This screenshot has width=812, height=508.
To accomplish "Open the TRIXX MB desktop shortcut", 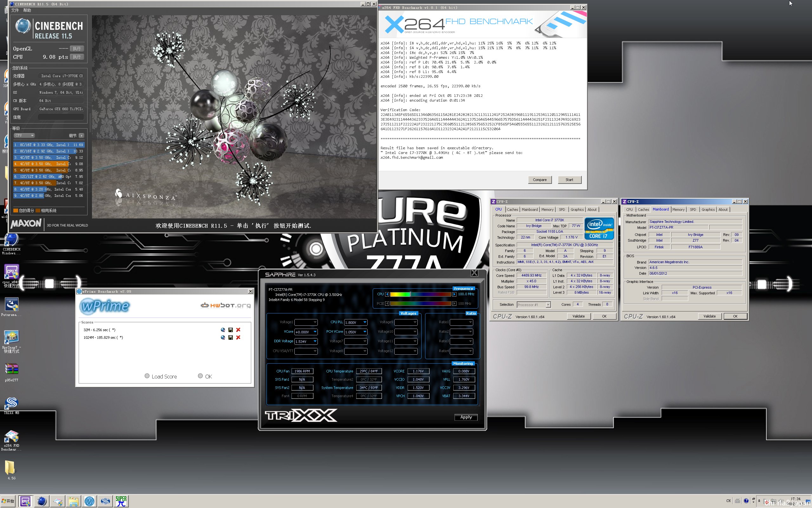I will [11, 405].
